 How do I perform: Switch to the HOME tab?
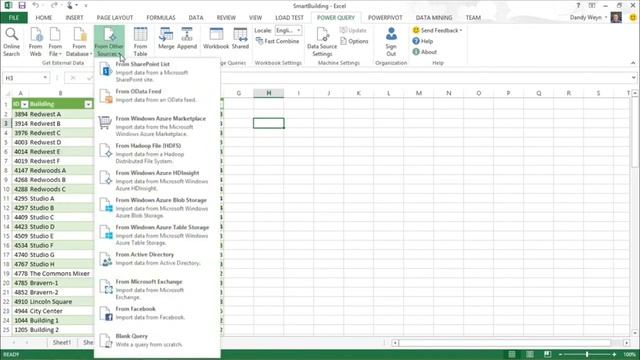click(44, 18)
